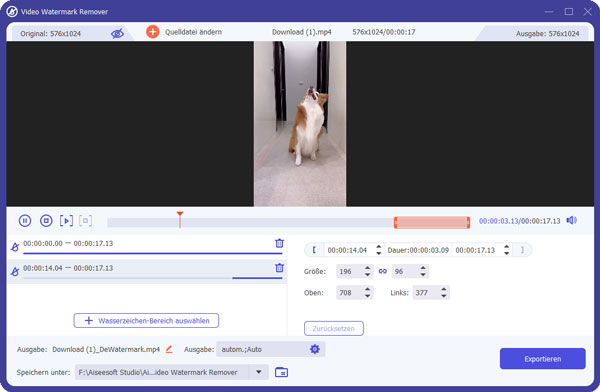Toggle the aspect ratio link icon
This screenshot has height=392, width=600.
point(383,271)
